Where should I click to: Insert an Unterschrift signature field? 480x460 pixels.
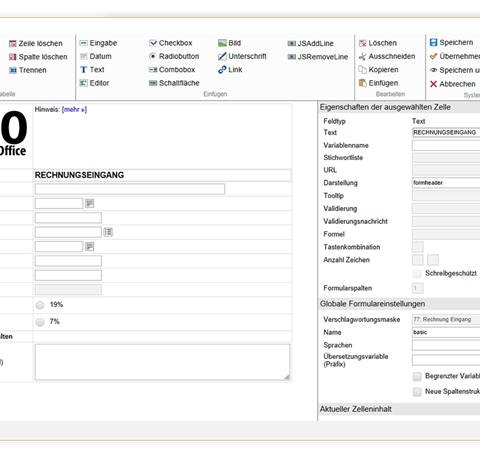(242, 56)
